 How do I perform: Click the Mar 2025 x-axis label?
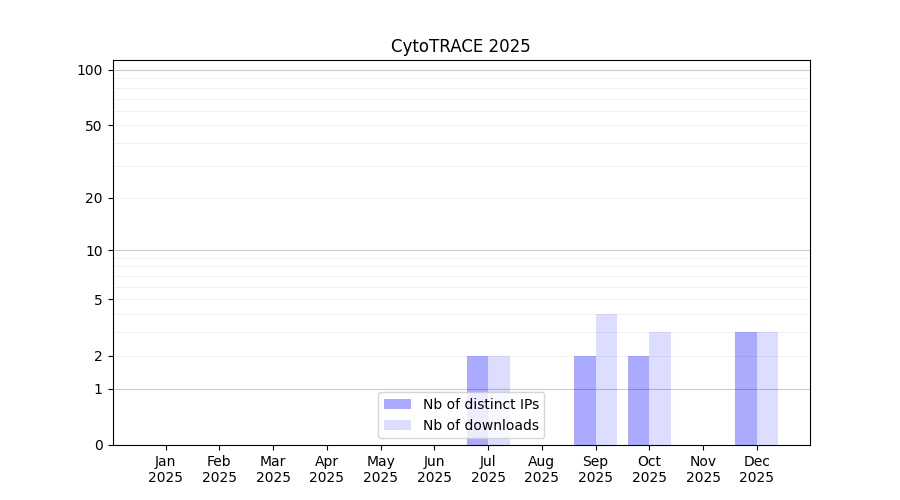273,470
